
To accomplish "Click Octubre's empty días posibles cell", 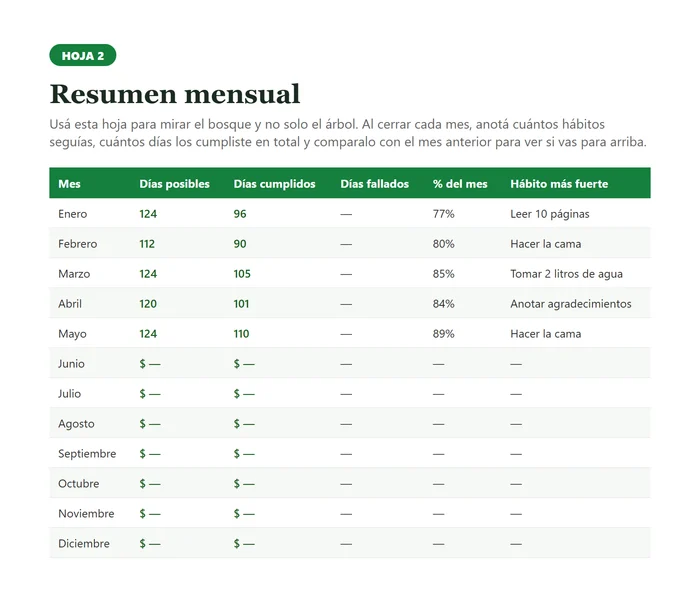I will 150,483.
